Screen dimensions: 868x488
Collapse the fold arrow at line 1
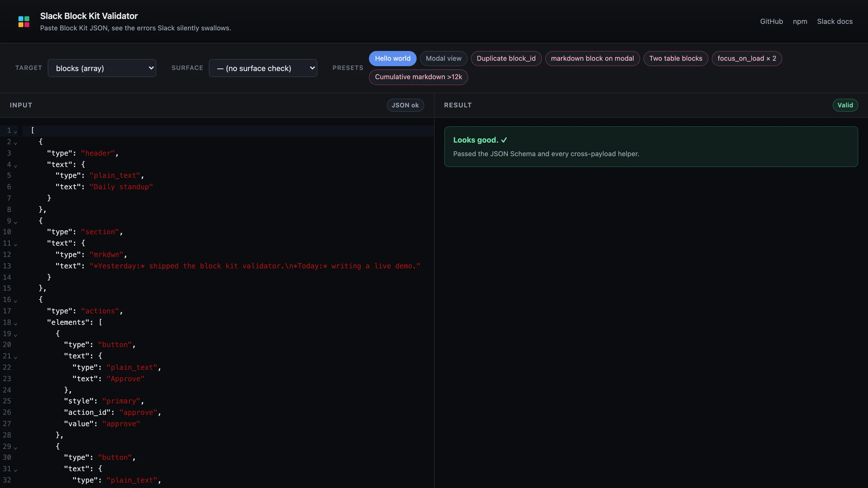[x=15, y=132]
